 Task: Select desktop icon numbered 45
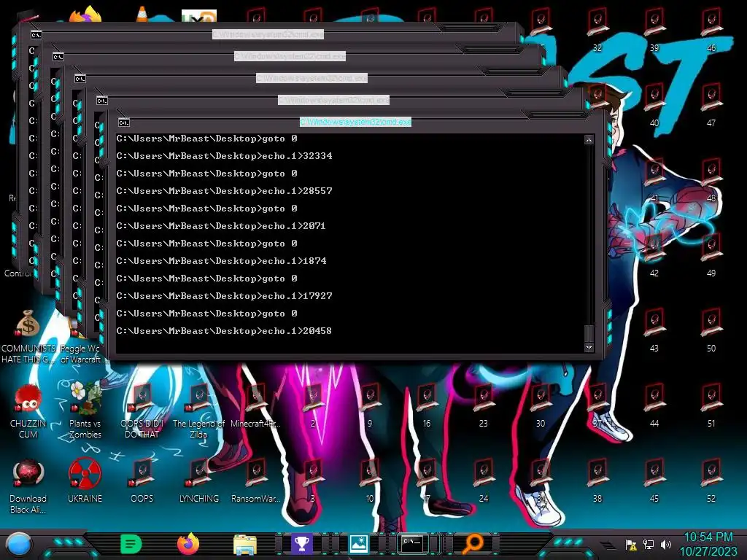point(654,481)
